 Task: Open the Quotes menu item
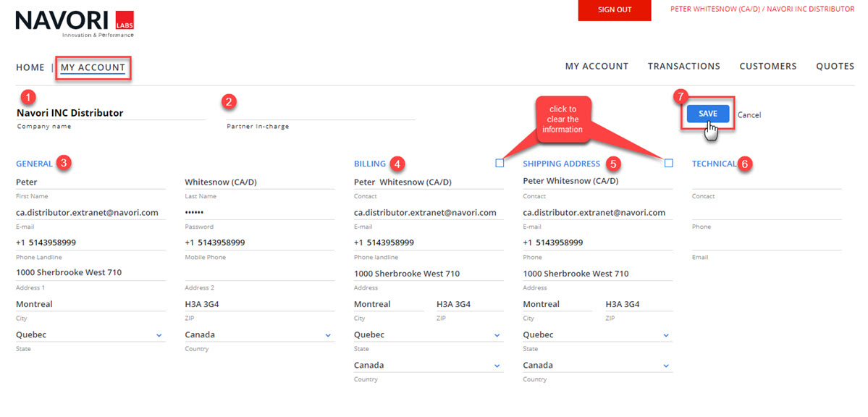[x=835, y=66]
